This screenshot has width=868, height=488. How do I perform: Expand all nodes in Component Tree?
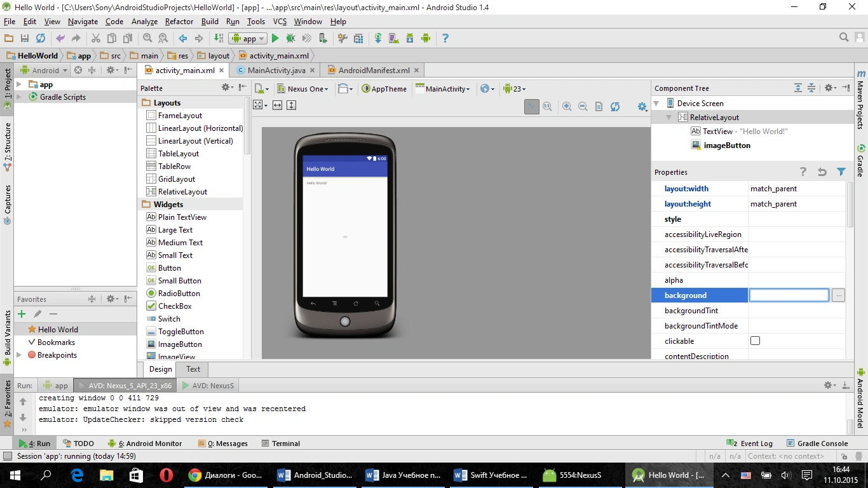click(x=798, y=88)
